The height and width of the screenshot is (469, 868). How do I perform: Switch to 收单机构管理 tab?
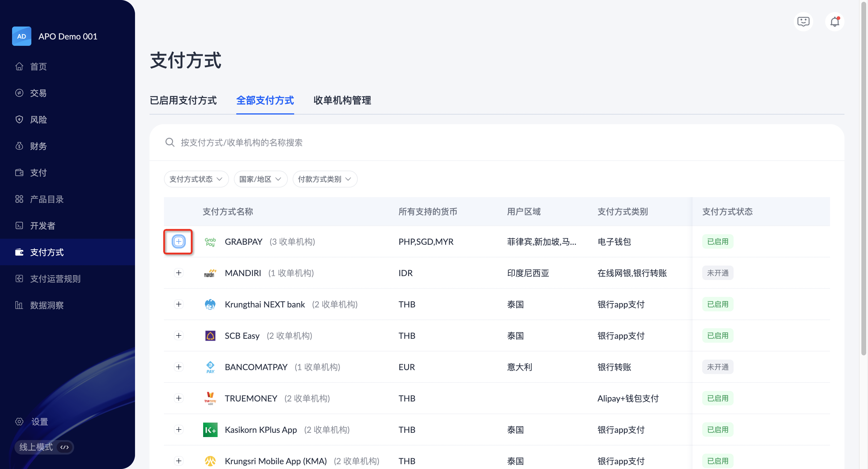tap(342, 100)
